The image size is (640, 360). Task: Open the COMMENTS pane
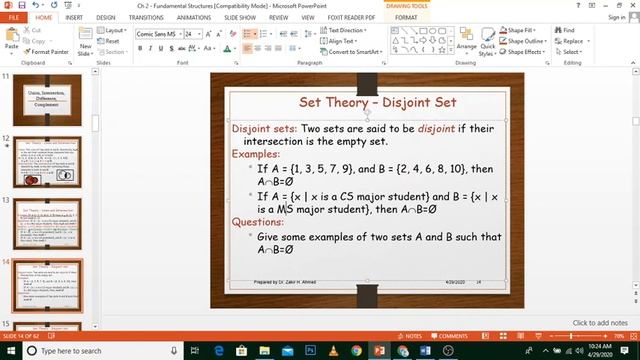(449, 336)
